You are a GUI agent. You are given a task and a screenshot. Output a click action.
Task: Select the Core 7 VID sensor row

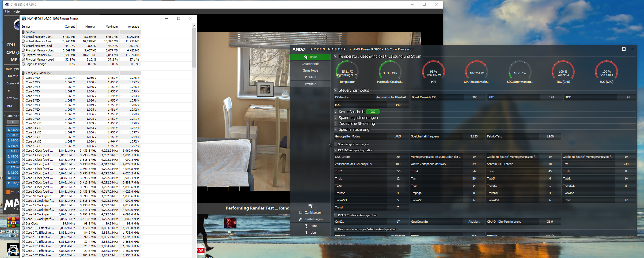click(x=81, y=110)
